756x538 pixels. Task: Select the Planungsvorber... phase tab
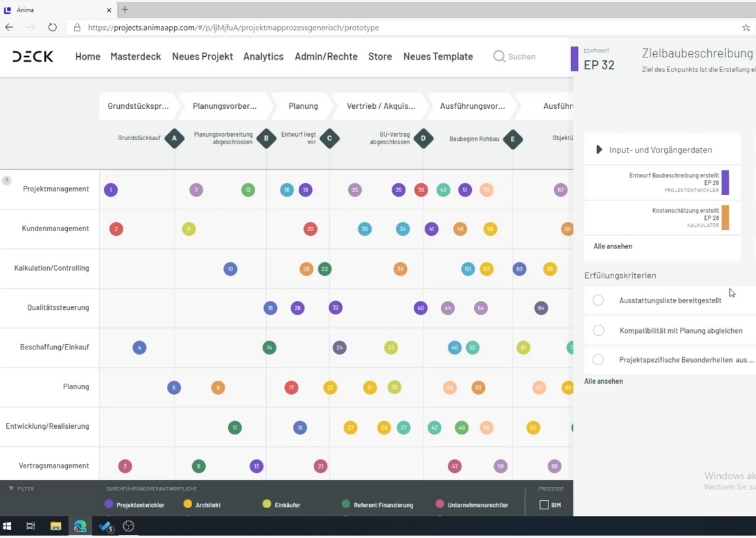tap(225, 106)
